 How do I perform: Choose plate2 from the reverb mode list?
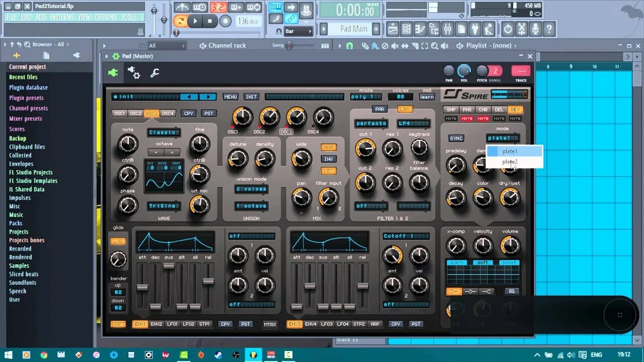coord(514,162)
